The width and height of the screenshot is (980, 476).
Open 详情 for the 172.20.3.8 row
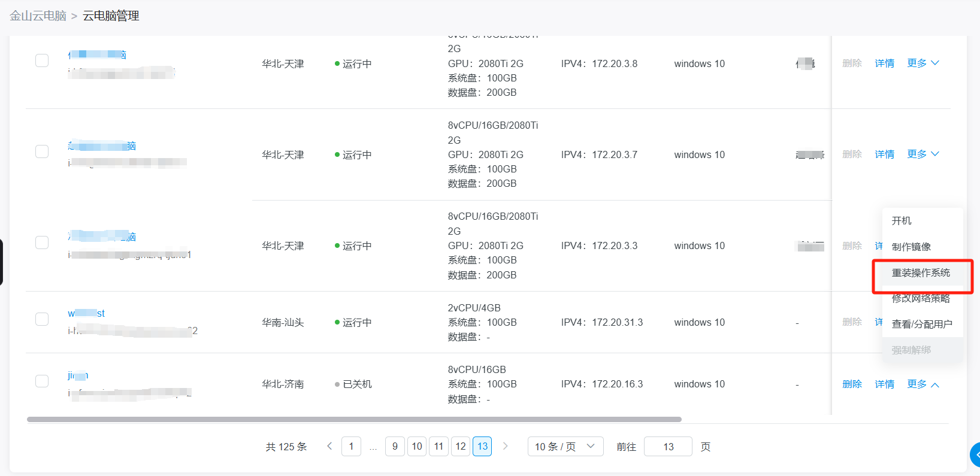coord(884,63)
